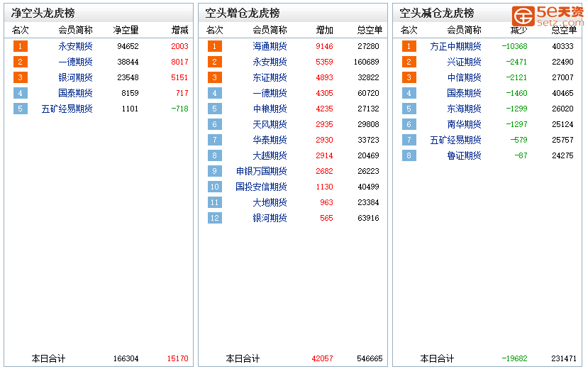Click daily total -19682
The height and width of the screenshot is (374, 588).
pos(514,358)
